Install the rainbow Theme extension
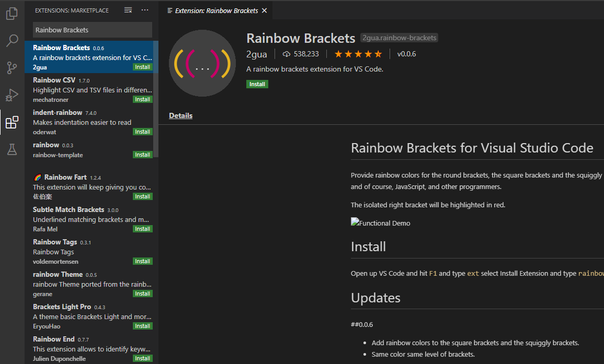 (x=143, y=293)
